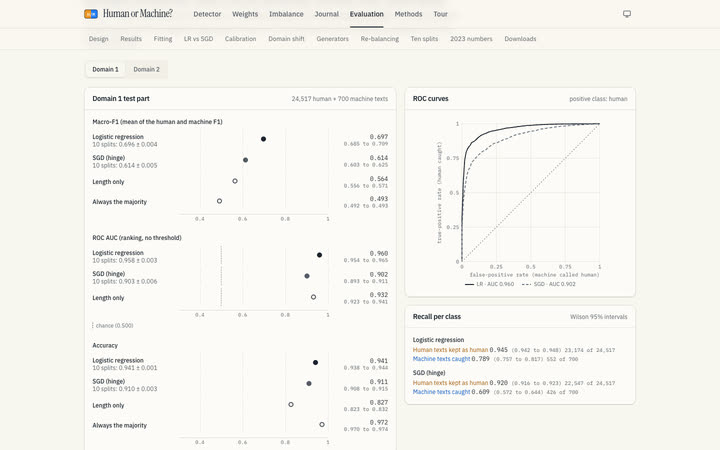The image size is (720, 450).
Task: Click '10 splits: 0.696 ± 0.004' text
Action: tap(125, 144)
